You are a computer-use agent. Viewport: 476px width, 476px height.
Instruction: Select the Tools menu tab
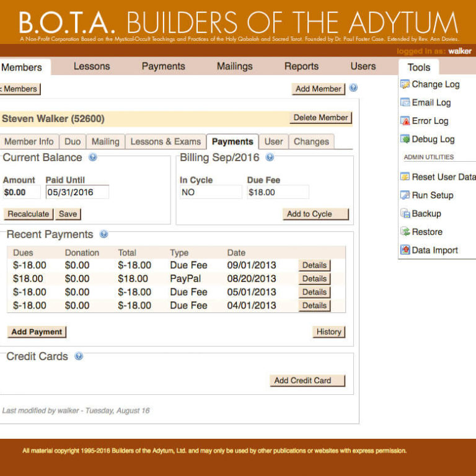(x=419, y=67)
